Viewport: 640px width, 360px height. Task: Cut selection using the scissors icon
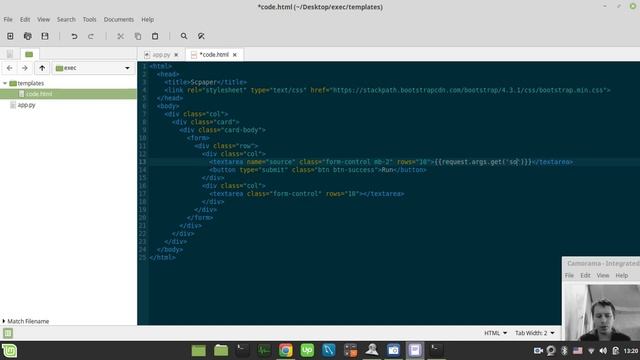[x=120, y=36]
